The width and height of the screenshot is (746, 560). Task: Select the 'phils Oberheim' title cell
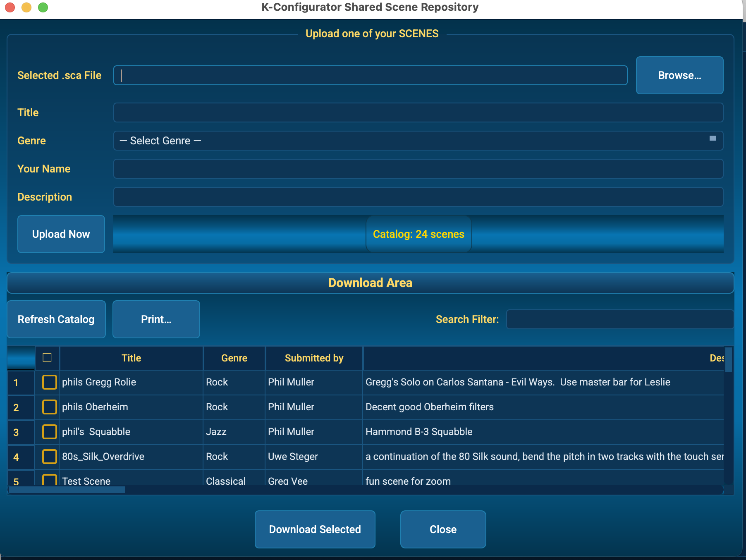pos(132,407)
